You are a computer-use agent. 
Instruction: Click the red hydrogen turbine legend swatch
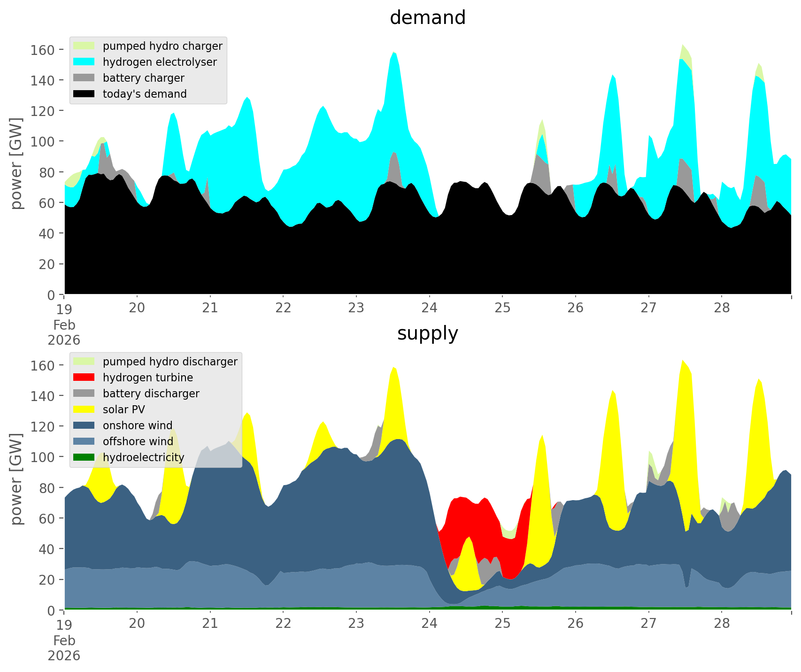[x=84, y=378]
